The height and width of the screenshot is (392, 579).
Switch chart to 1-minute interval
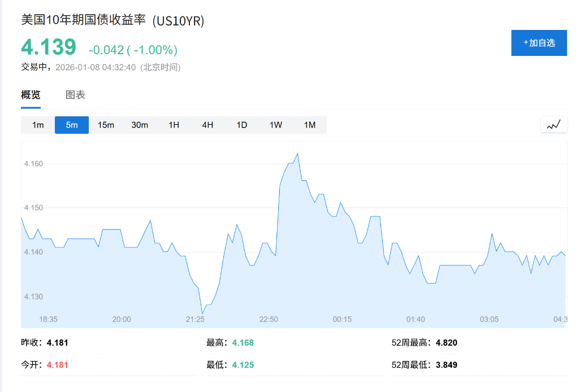[37, 125]
